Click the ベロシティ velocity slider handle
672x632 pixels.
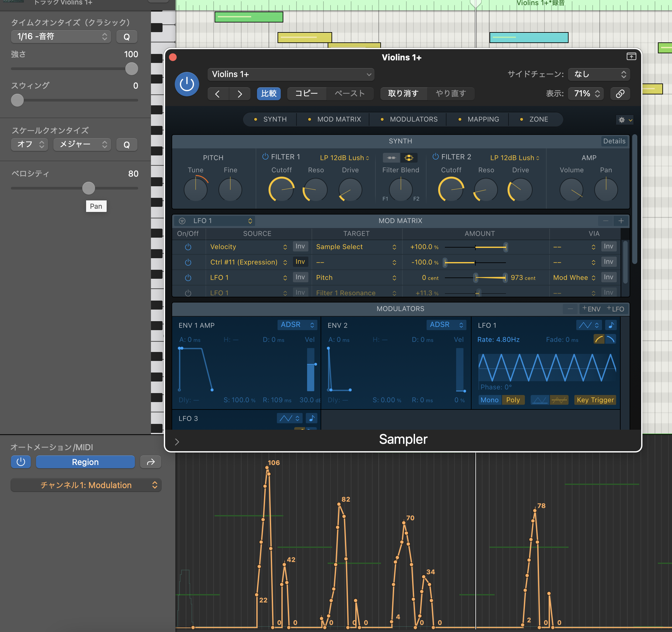pyautogui.click(x=89, y=188)
